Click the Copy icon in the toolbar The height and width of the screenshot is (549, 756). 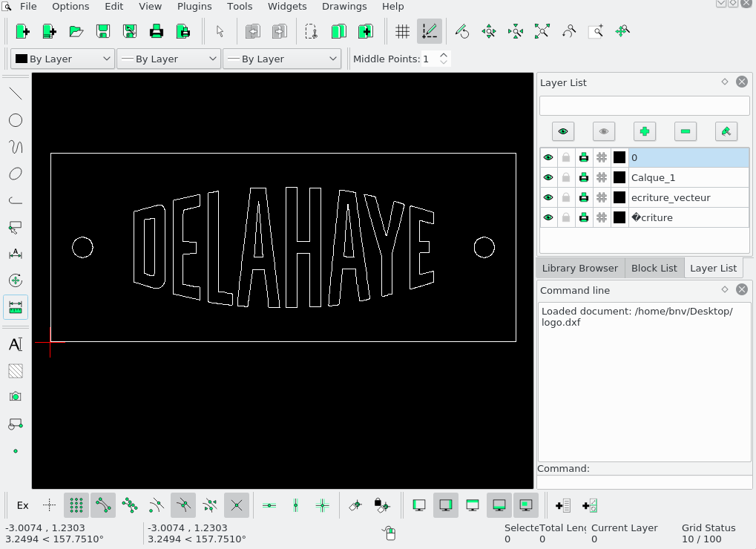point(339,32)
